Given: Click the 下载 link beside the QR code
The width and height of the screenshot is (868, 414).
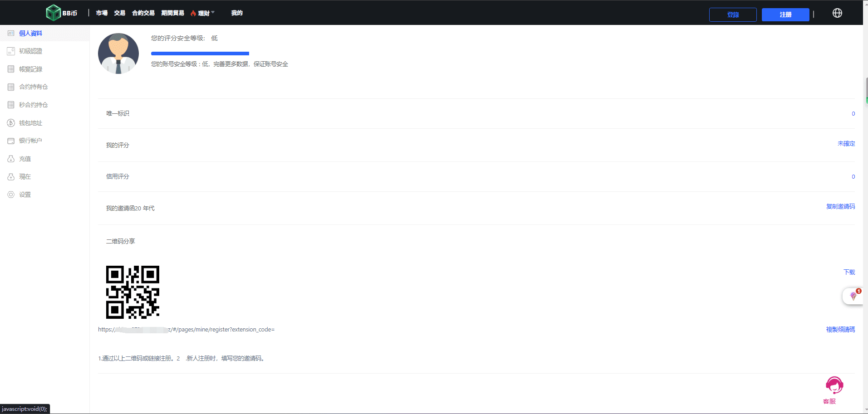Looking at the screenshot, I should 849,272.
